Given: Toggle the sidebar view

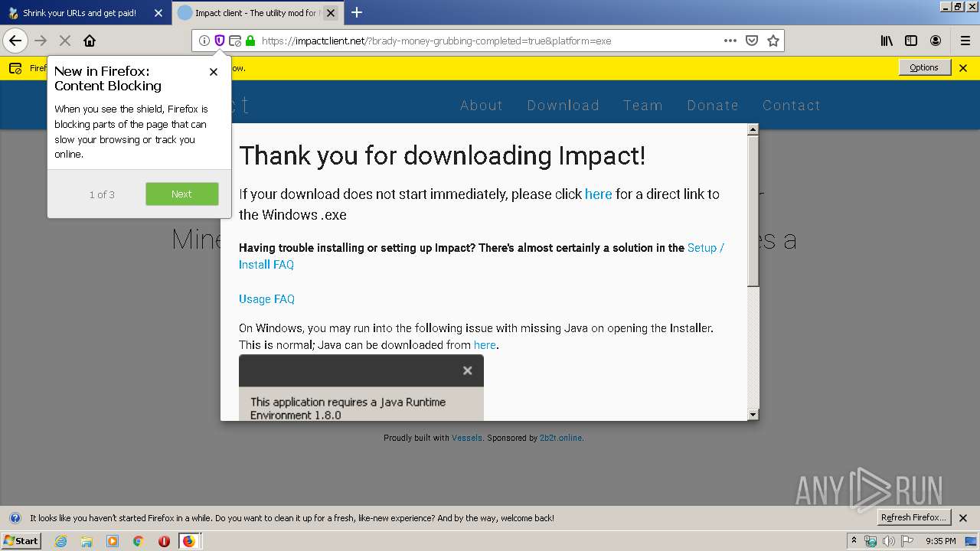Looking at the screenshot, I should [x=911, y=41].
